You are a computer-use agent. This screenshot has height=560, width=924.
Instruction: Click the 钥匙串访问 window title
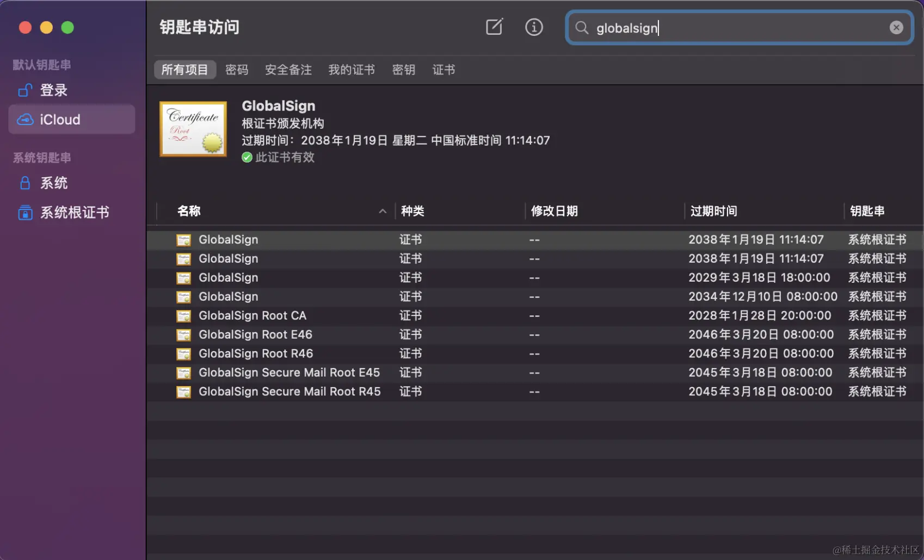(200, 27)
